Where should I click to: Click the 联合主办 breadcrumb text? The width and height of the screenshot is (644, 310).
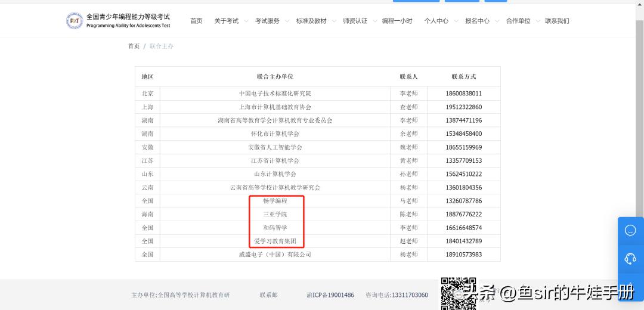[162, 46]
